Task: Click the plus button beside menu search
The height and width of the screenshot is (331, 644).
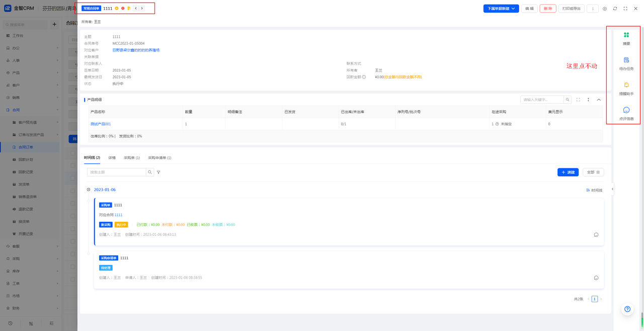Action: point(54,24)
